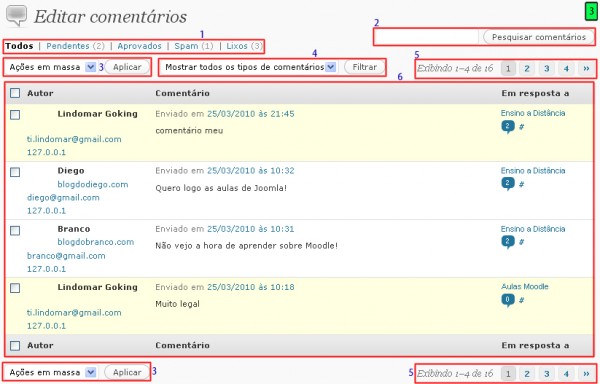Click diego@gmail.com email link
600x384 pixels.
click(63, 198)
